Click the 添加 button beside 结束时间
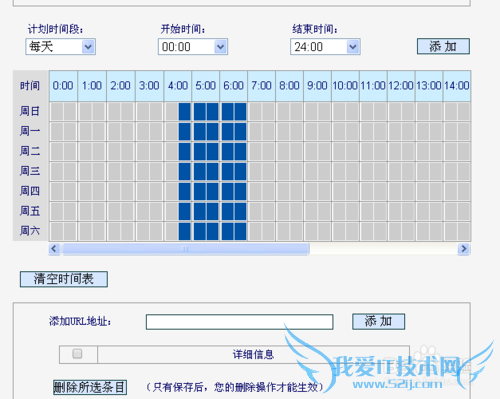Image resolution: width=500 pixels, height=399 pixels. (443, 46)
